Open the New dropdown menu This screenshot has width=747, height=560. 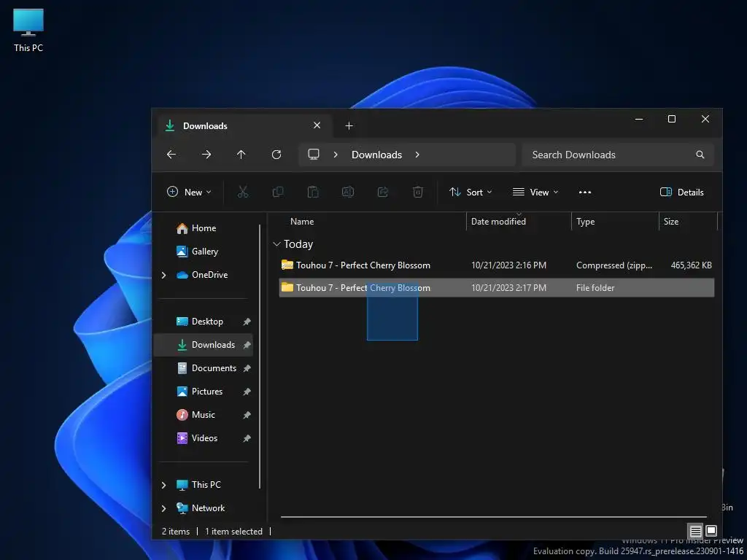click(189, 192)
